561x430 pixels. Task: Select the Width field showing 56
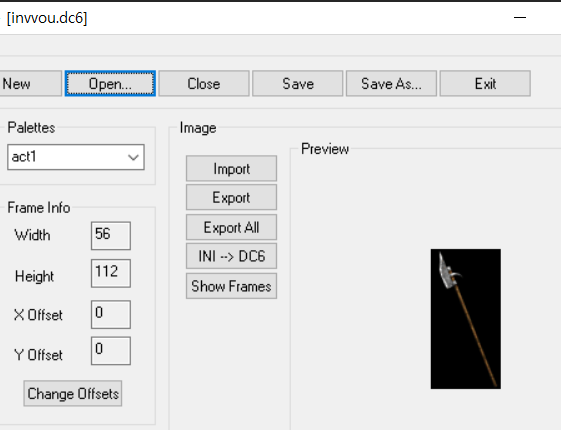point(111,236)
